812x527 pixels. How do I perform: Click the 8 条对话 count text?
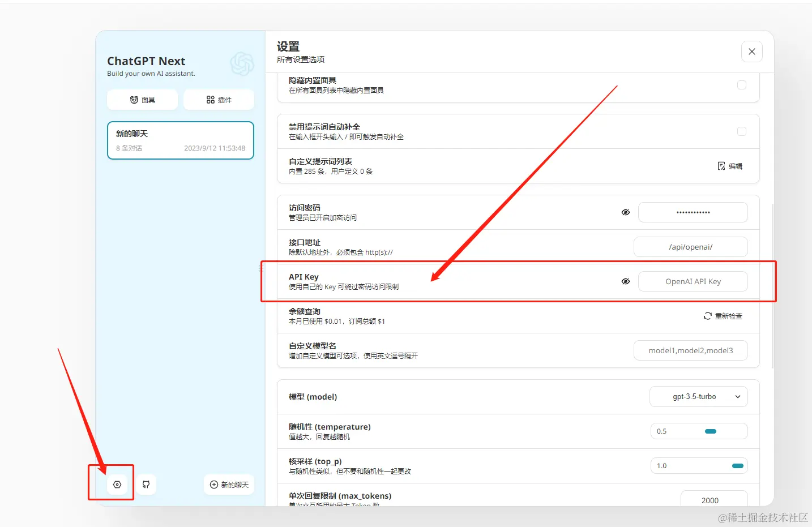(x=129, y=148)
